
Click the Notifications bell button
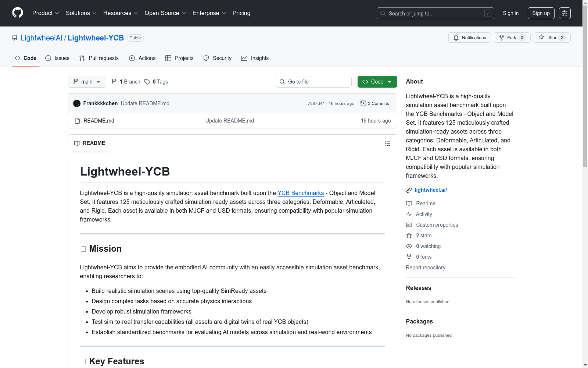[470, 38]
